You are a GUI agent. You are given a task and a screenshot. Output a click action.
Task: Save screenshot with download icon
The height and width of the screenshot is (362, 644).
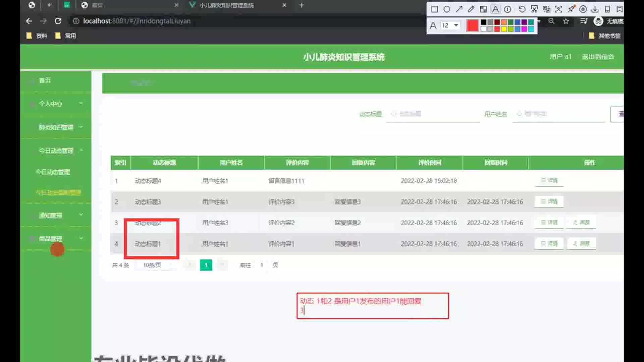pos(595,9)
